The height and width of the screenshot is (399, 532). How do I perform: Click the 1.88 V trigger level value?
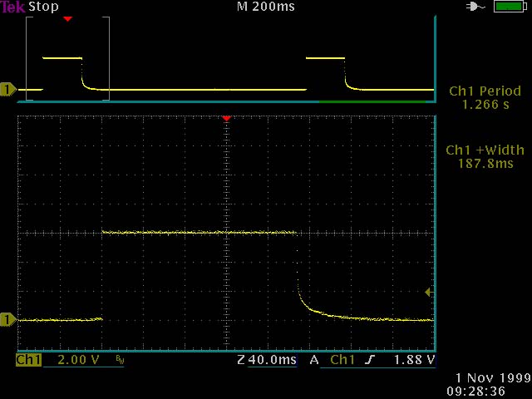point(418,360)
